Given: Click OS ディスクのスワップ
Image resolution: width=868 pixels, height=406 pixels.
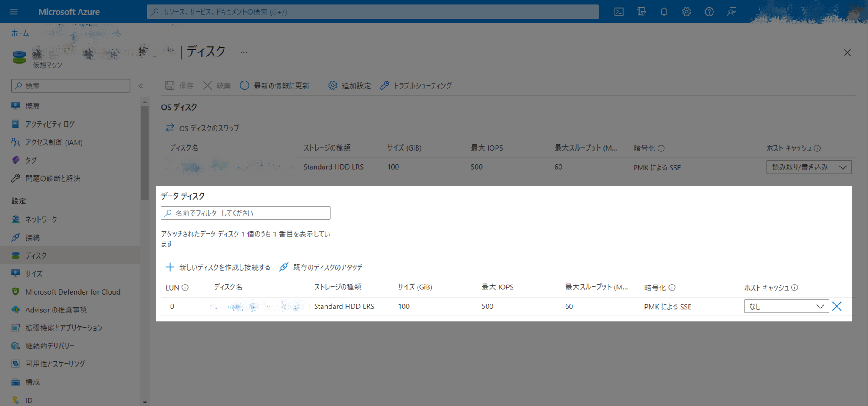Looking at the screenshot, I should (x=202, y=128).
